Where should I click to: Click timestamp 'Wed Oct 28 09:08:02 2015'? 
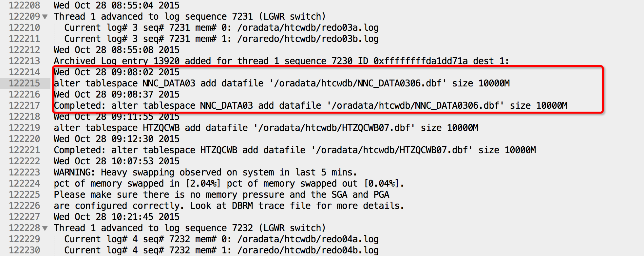point(117,72)
